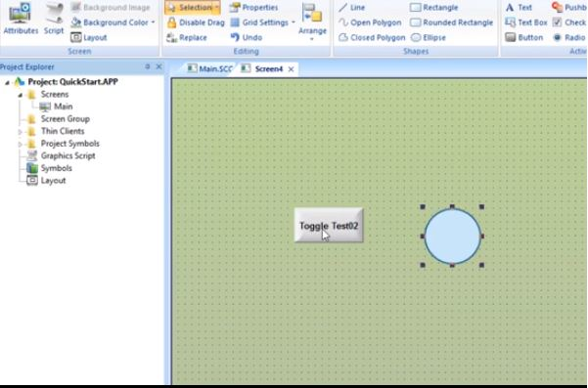
Task: Expand the Thin Clients folder
Action: tap(21, 132)
